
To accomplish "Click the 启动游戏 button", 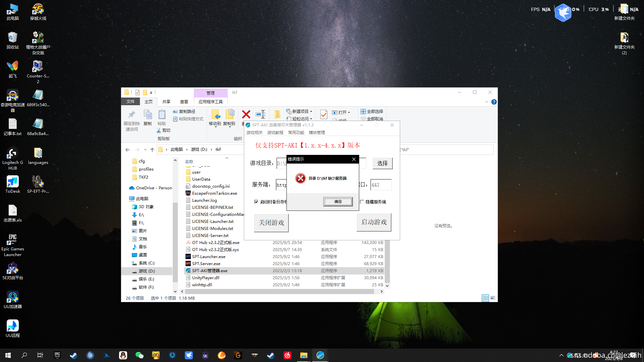I will pos(374,222).
